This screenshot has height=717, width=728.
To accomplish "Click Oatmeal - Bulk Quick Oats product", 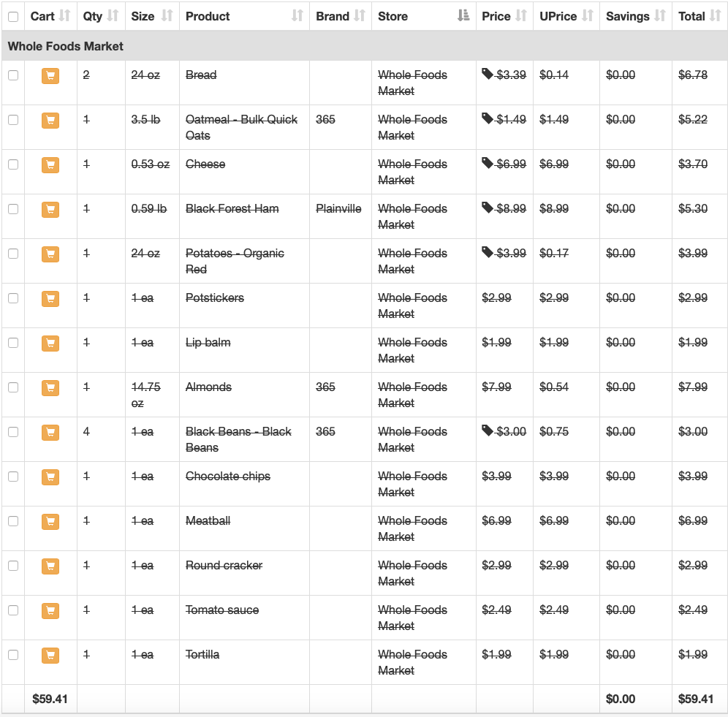I will (241, 127).
